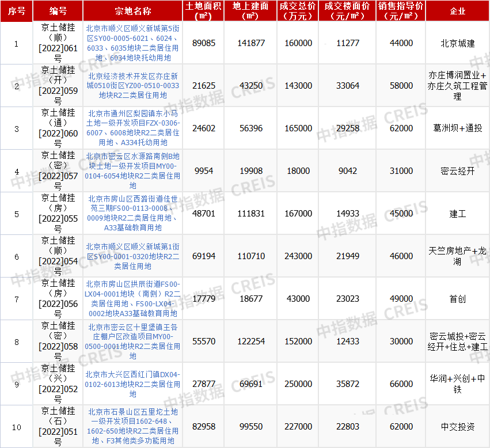The height and width of the screenshot is (448, 490).
Task: Select the 葛洲坝+通投 company cell
Action: click(x=458, y=128)
